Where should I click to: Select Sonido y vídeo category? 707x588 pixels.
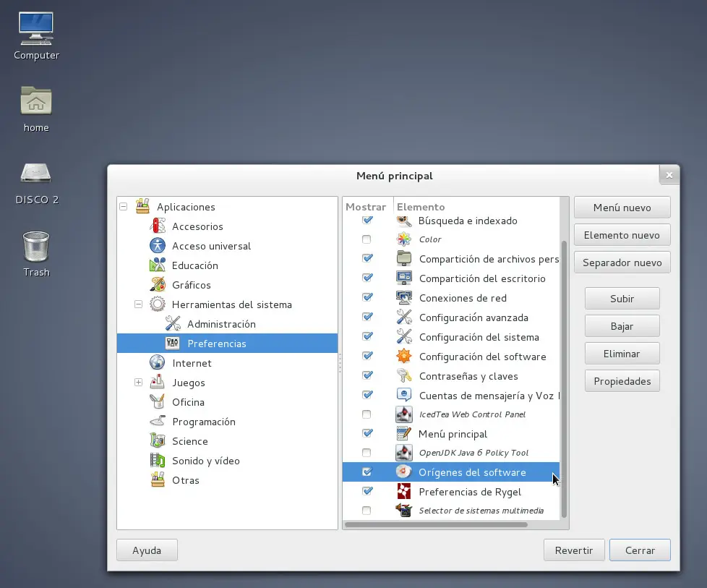(x=205, y=461)
